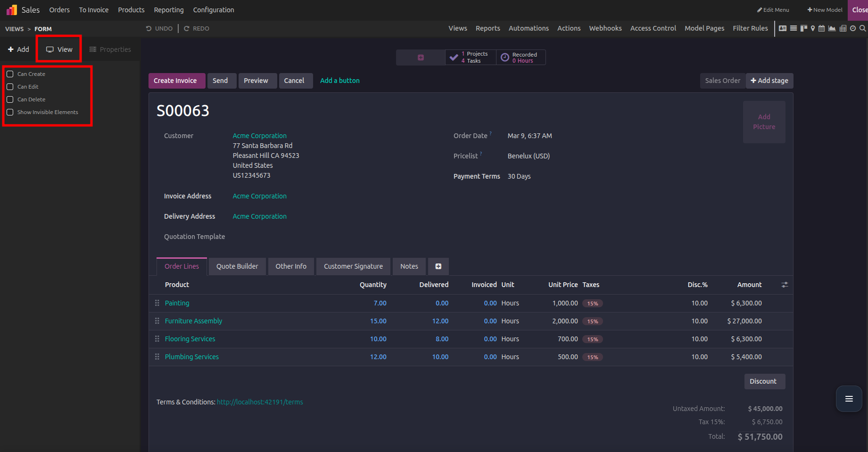Screen dimensions: 868x452
Task: Click the Map view pin icon
Action: (x=813, y=28)
